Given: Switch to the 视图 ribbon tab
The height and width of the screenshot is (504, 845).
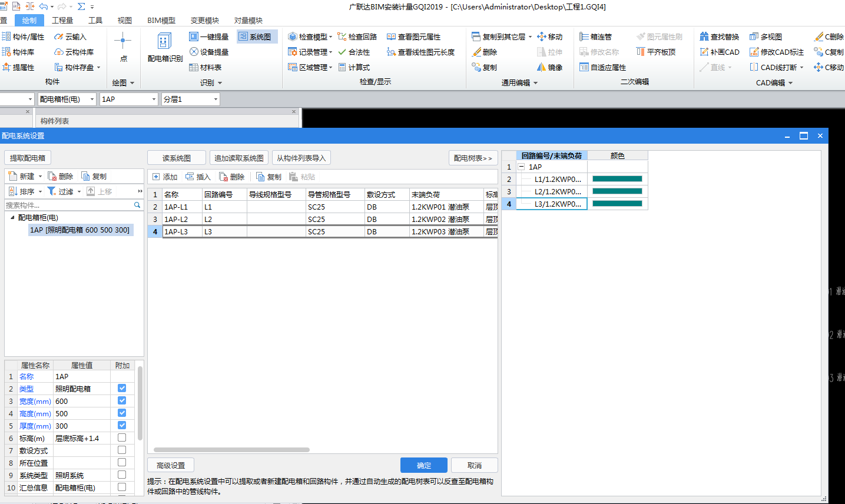Looking at the screenshot, I should 125,20.
